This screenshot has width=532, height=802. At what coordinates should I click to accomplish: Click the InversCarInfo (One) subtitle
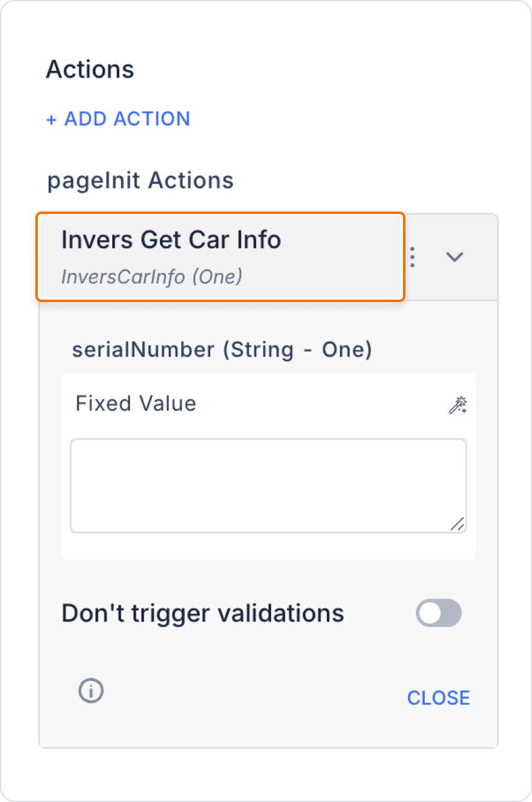[151, 276]
